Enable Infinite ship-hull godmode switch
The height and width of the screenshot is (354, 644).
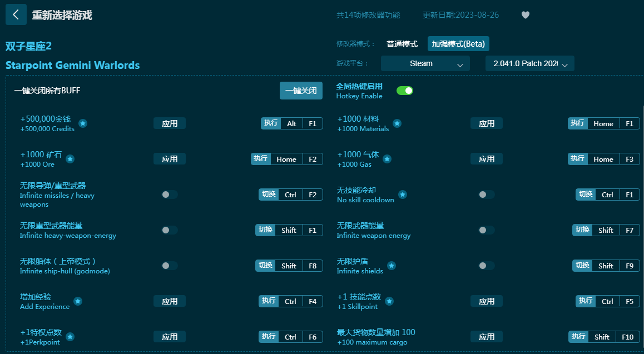(x=169, y=266)
